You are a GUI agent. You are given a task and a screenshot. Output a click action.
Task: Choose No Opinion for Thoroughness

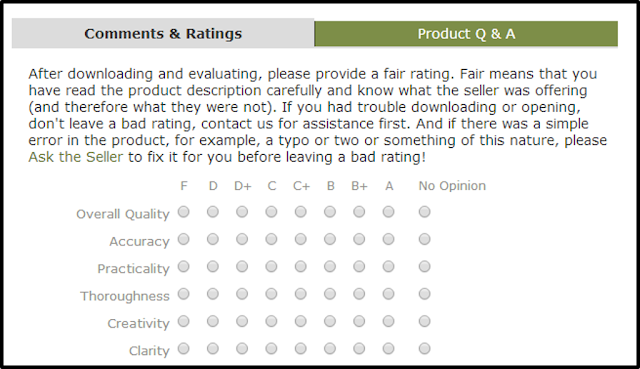[x=424, y=294]
